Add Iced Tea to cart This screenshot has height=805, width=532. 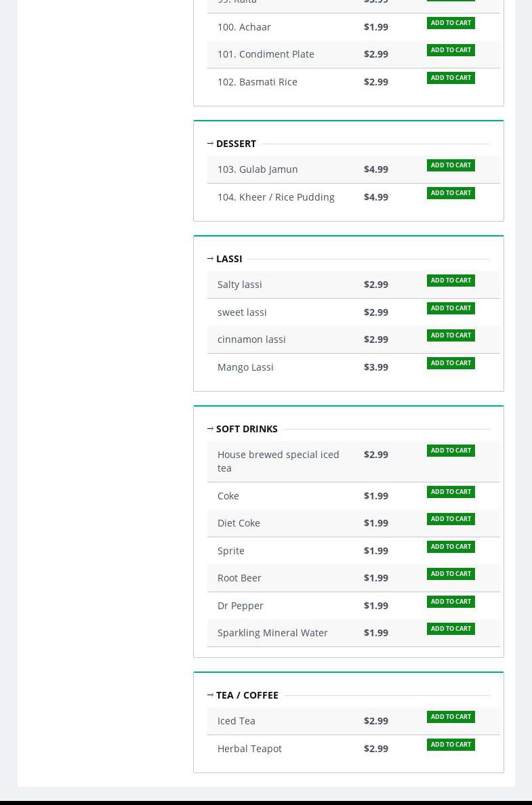click(451, 717)
